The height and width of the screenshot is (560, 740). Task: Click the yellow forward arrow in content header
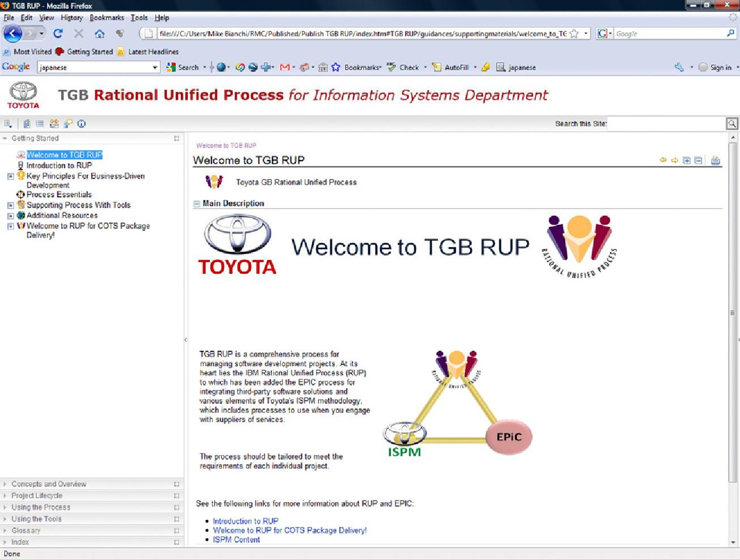click(674, 160)
